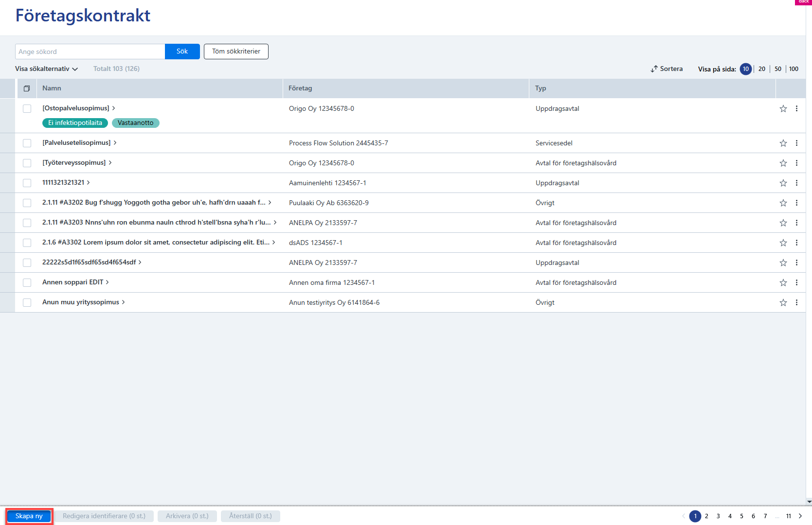Open more actions for Ostopalvelusopimus row
Image resolution: width=812 pixels, height=525 pixels.
796,109
